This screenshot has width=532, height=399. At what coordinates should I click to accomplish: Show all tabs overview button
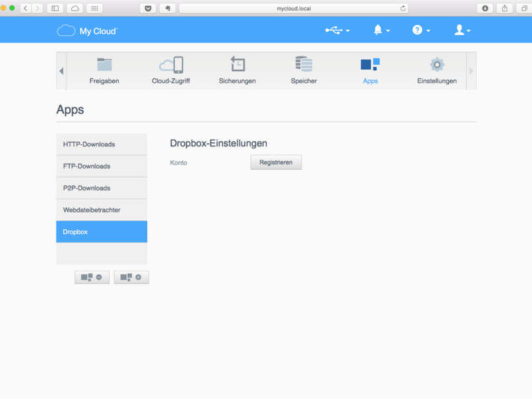[524, 8]
